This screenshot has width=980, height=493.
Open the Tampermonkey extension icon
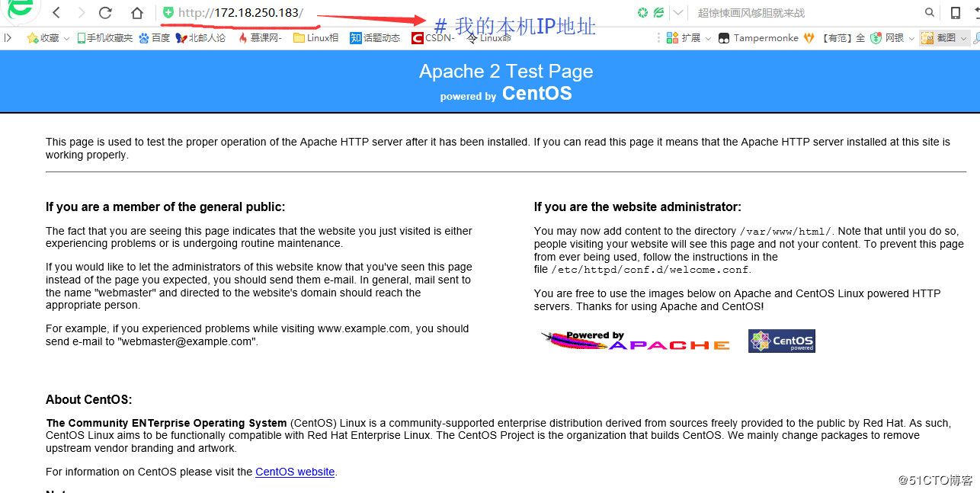coord(724,37)
